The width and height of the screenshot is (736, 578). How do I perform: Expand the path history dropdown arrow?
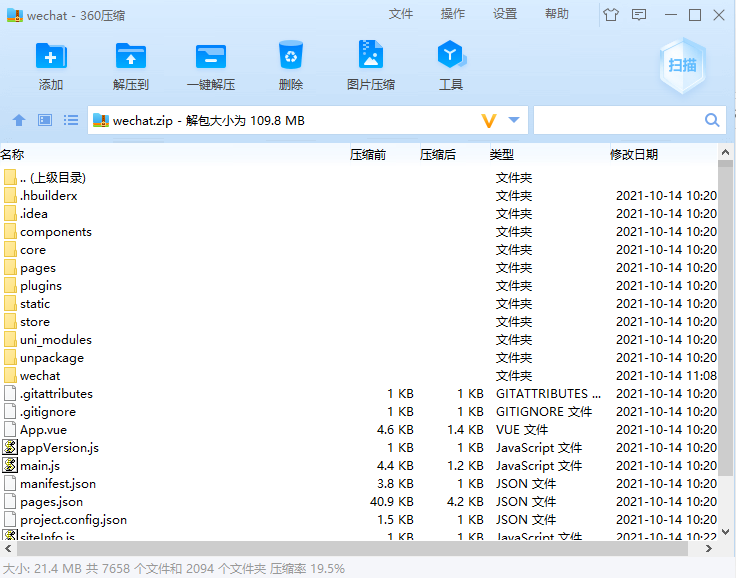tap(514, 120)
